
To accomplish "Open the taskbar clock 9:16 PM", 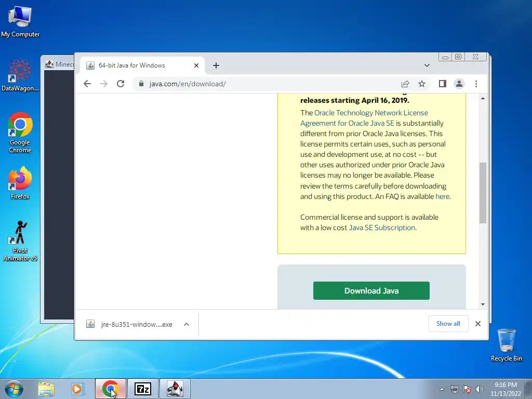I will (x=506, y=389).
